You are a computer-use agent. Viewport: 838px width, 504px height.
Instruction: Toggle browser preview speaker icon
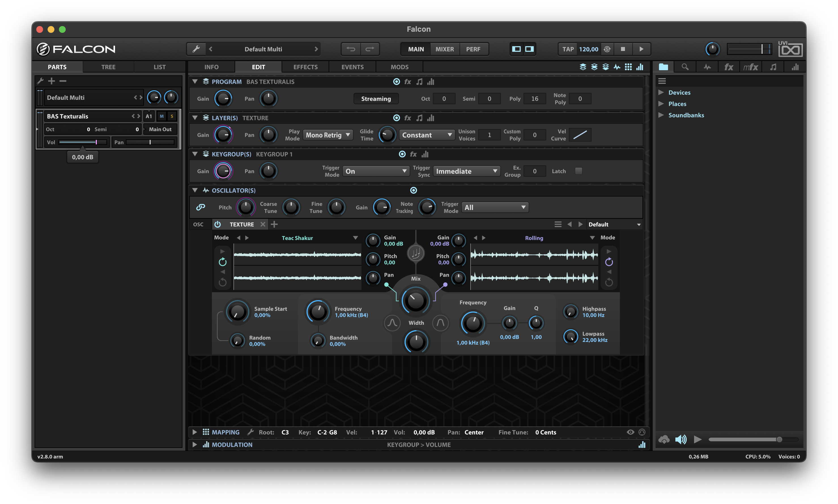point(681,439)
